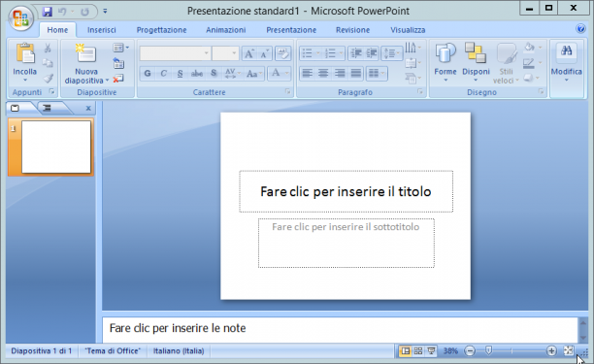Open the text columns dropdown

[x=377, y=73]
